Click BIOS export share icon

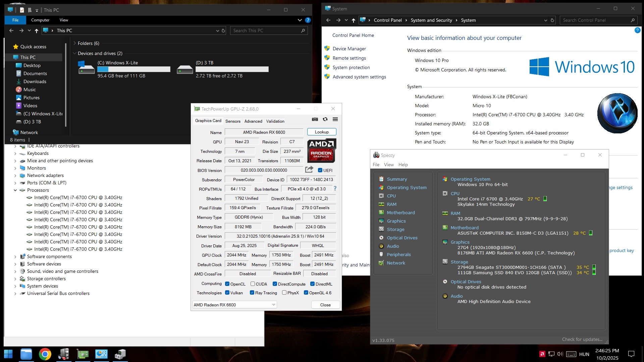309,170
